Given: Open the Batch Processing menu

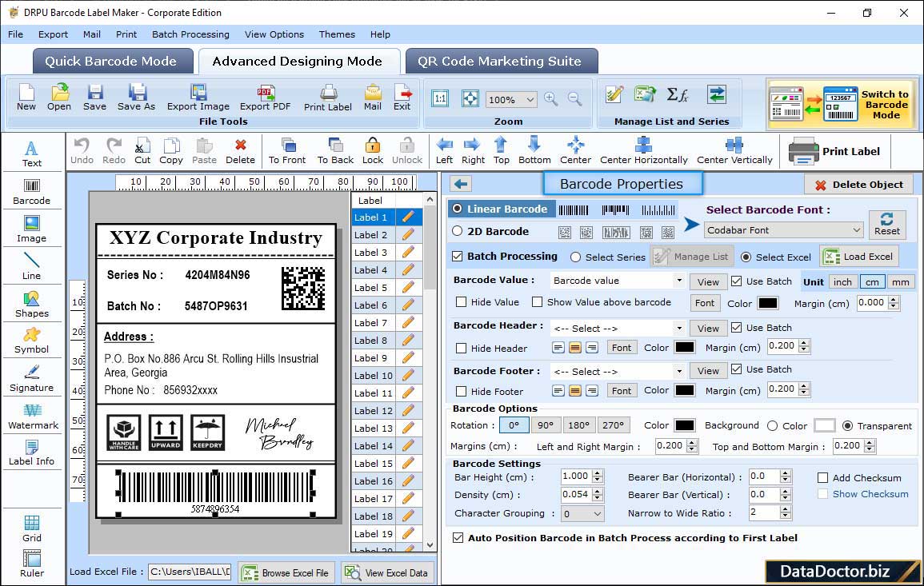Looking at the screenshot, I should pyautogui.click(x=190, y=34).
